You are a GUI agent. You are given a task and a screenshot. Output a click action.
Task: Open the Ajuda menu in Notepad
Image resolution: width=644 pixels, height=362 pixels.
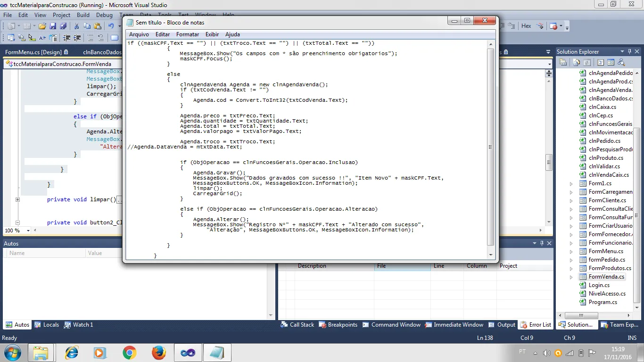pyautogui.click(x=232, y=34)
